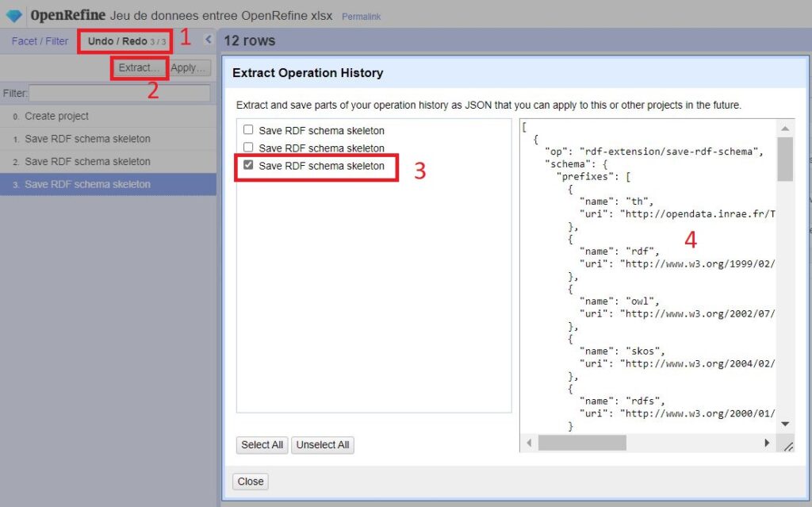Click the Select All button
This screenshot has width=812, height=507.
262,445
